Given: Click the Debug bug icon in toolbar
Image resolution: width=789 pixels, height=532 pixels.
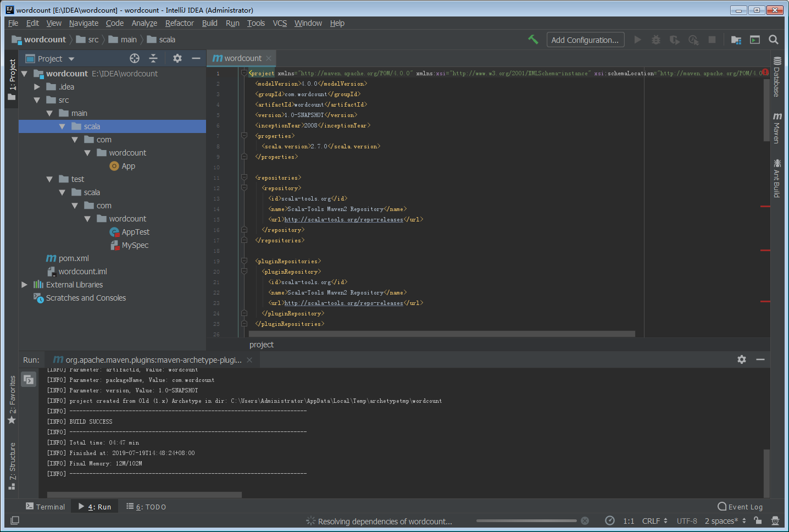Looking at the screenshot, I should (x=656, y=40).
